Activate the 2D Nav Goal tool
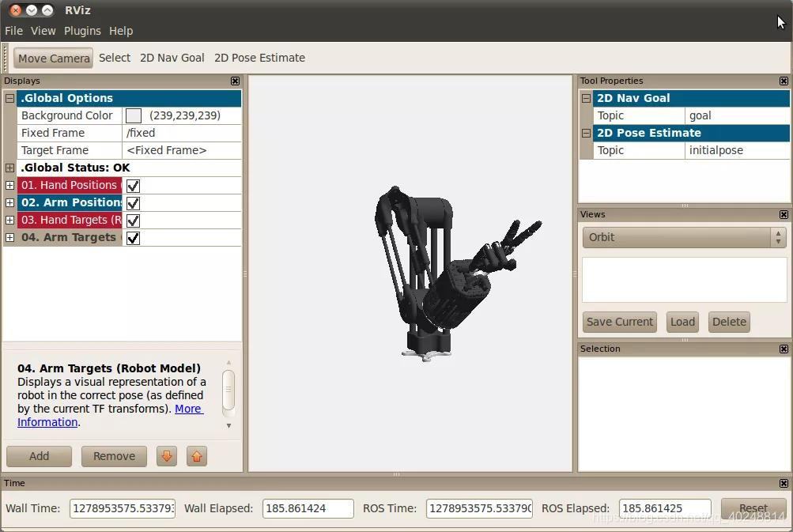The image size is (793, 532). (172, 58)
